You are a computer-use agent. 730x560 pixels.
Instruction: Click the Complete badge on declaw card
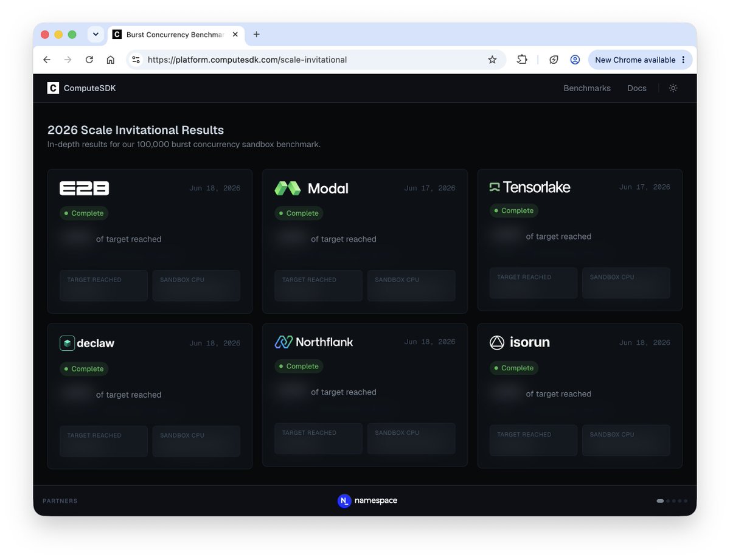click(x=84, y=369)
